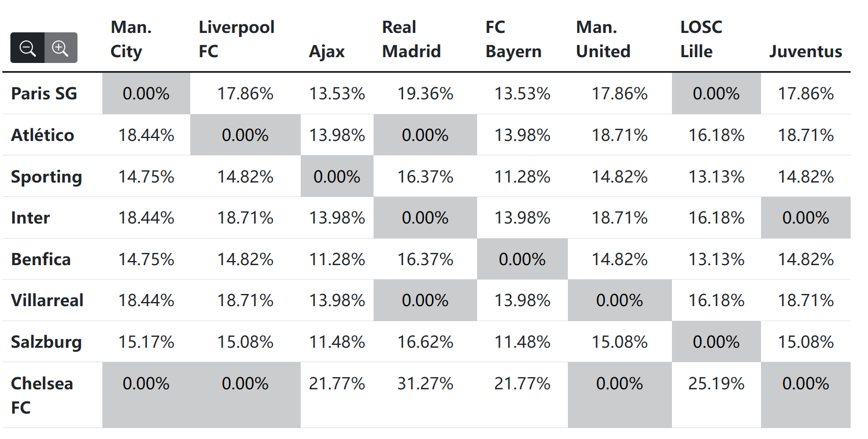The width and height of the screenshot is (868, 439).
Task: Click greyed Sporting vs Ajax 0.00% cell
Action: pyautogui.click(x=337, y=177)
